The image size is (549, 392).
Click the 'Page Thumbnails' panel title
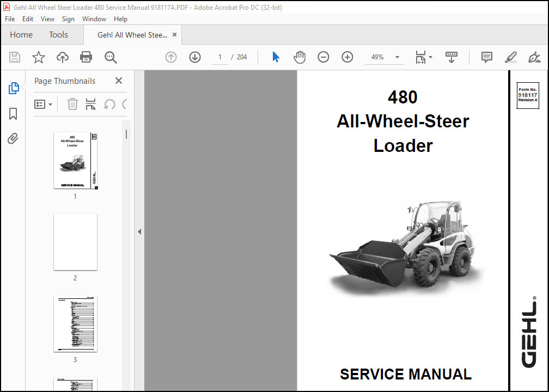point(65,81)
